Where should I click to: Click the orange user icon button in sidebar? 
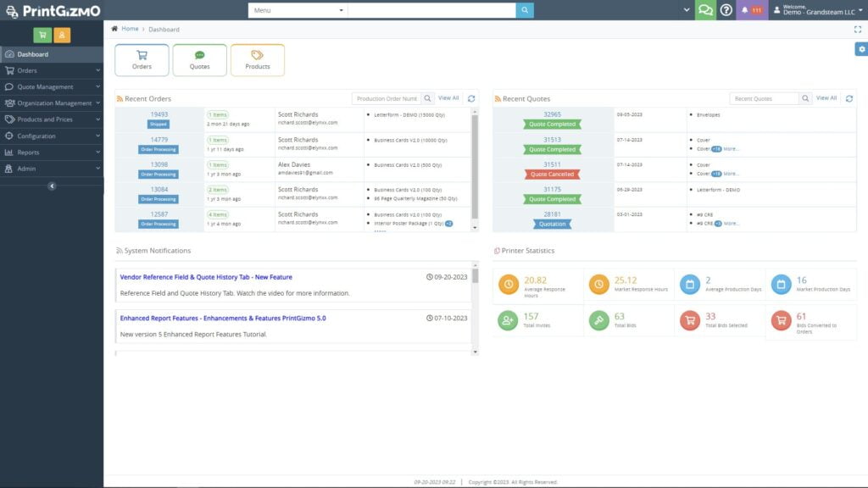62,35
